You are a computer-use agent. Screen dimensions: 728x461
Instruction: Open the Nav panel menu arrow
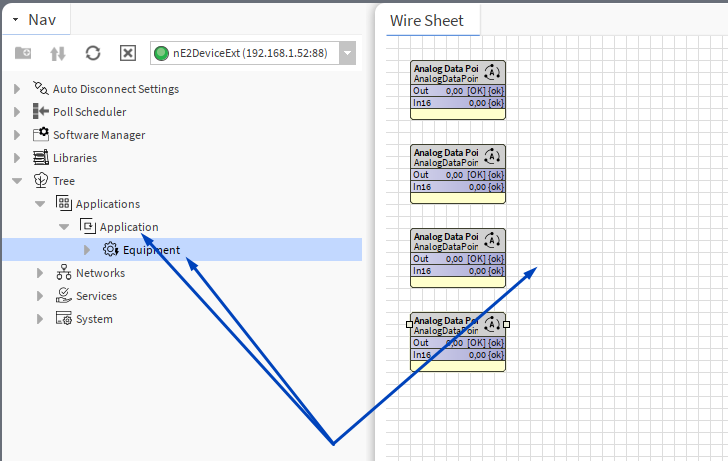16,20
